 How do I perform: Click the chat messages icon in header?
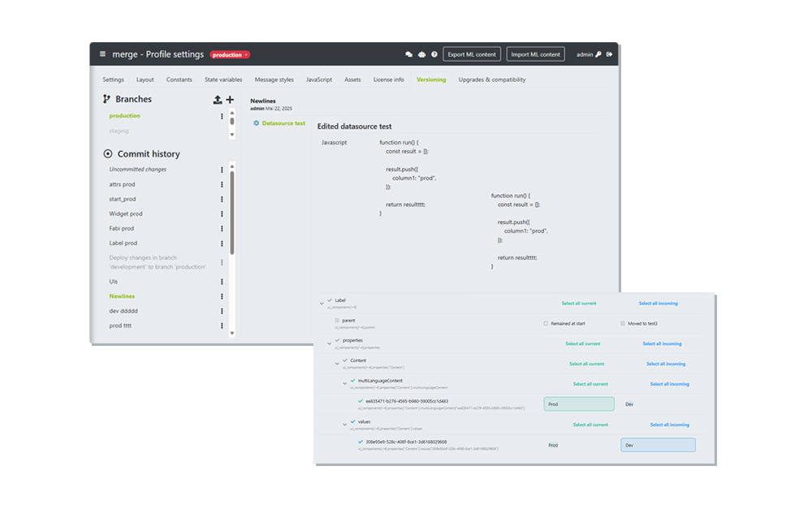coord(408,54)
